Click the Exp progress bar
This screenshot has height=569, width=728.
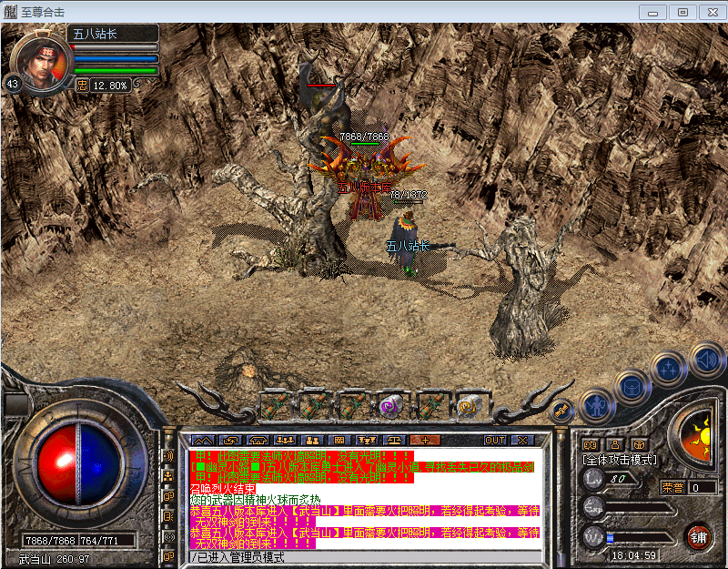click(x=640, y=508)
